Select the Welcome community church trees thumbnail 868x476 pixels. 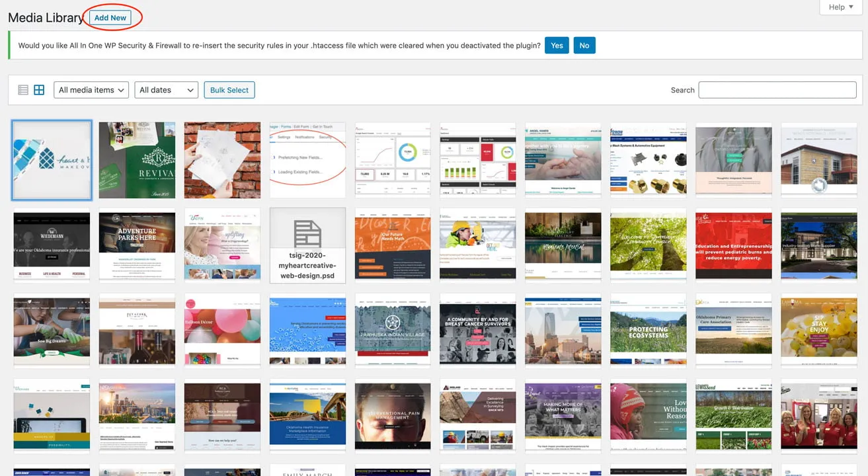click(649, 245)
